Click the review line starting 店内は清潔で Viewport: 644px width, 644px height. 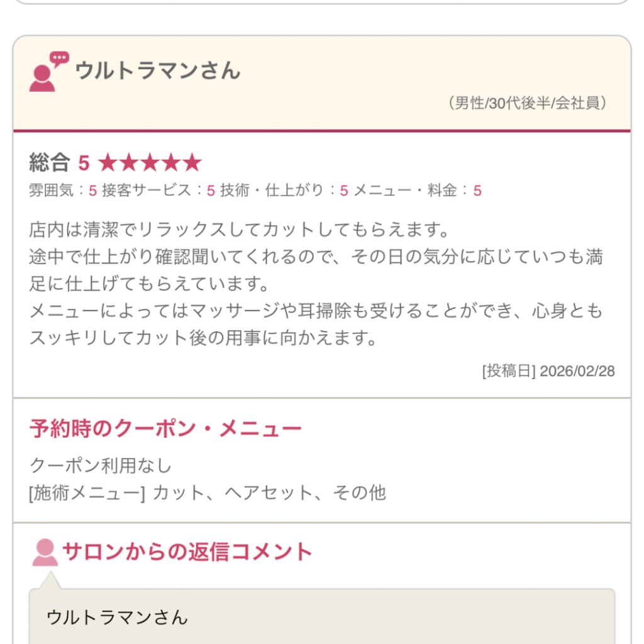pyautogui.click(x=240, y=230)
